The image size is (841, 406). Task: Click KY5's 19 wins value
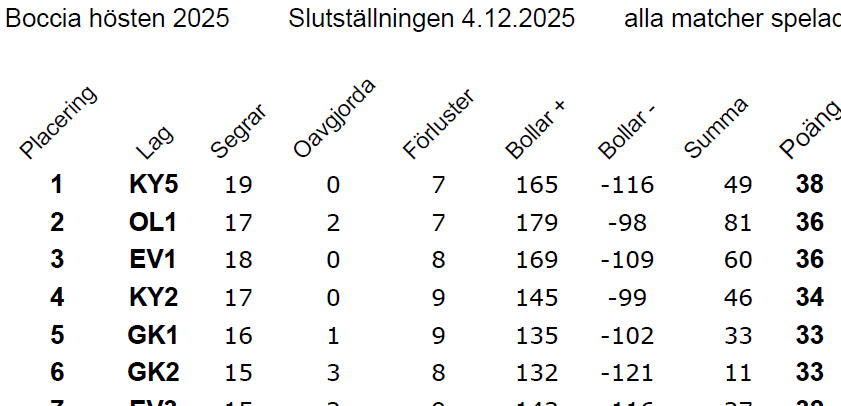[239, 185]
